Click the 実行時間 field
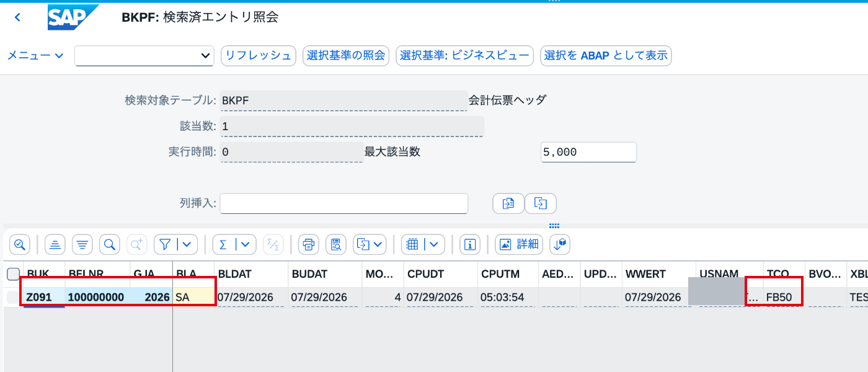 [291, 152]
